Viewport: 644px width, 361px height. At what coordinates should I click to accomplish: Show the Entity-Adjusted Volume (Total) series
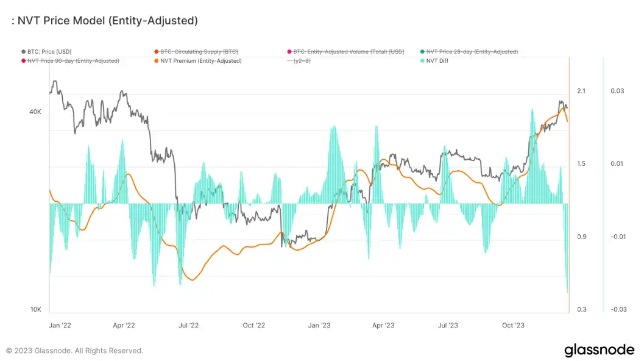point(349,52)
